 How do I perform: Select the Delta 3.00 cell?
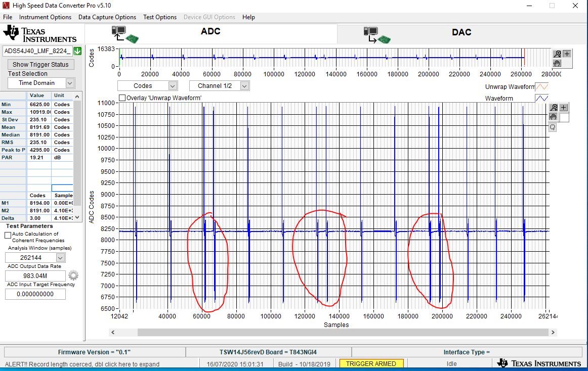point(39,218)
